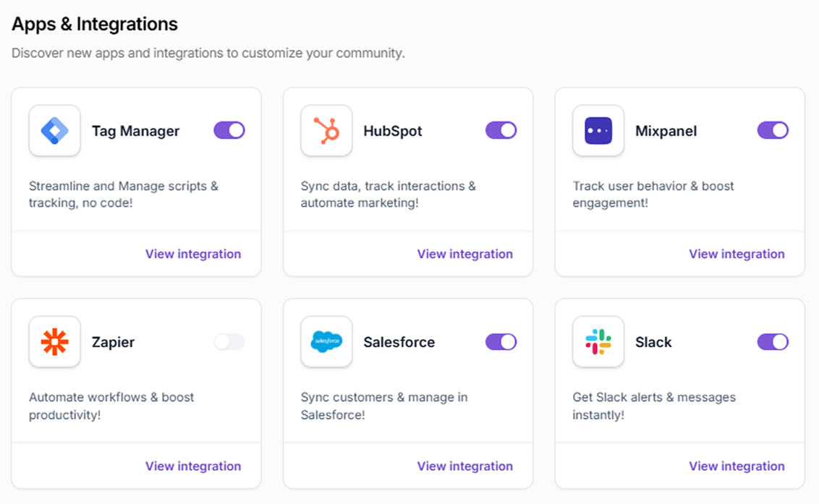Image resolution: width=819 pixels, height=504 pixels.
Task: Click 'Get Slack alerts & messages' description
Action: pos(654,406)
